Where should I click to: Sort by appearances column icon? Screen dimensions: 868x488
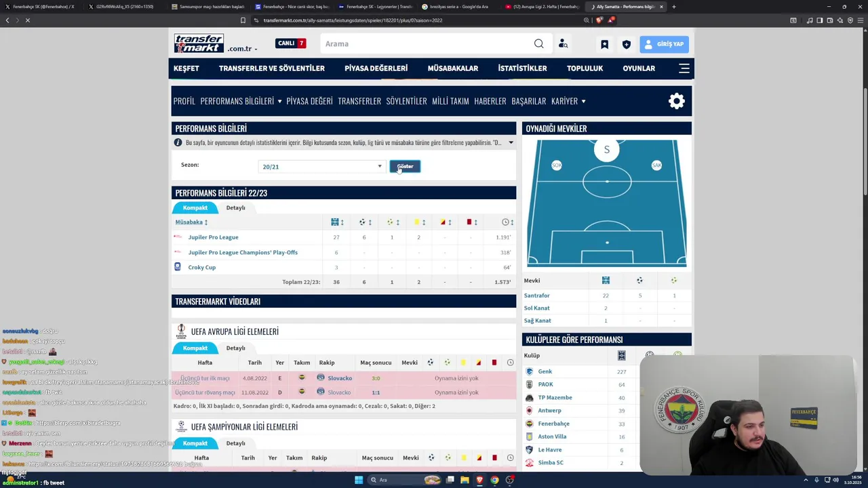click(x=337, y=222)
